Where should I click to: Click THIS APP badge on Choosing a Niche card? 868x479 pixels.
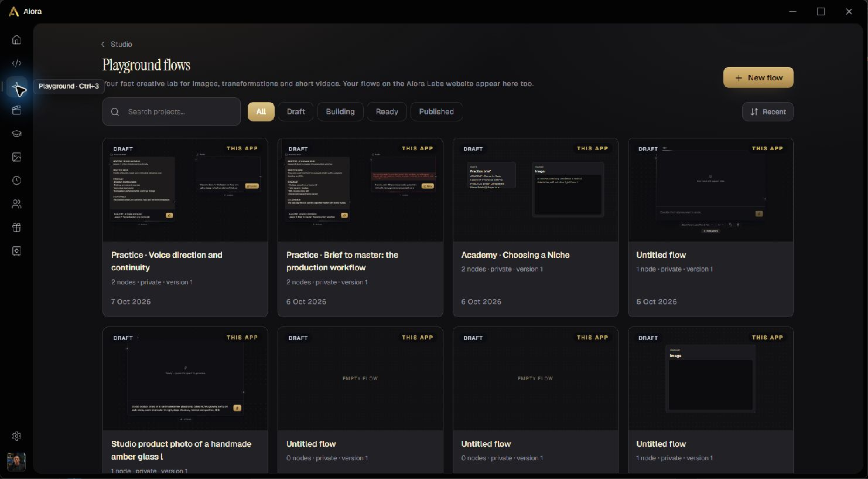592,148
